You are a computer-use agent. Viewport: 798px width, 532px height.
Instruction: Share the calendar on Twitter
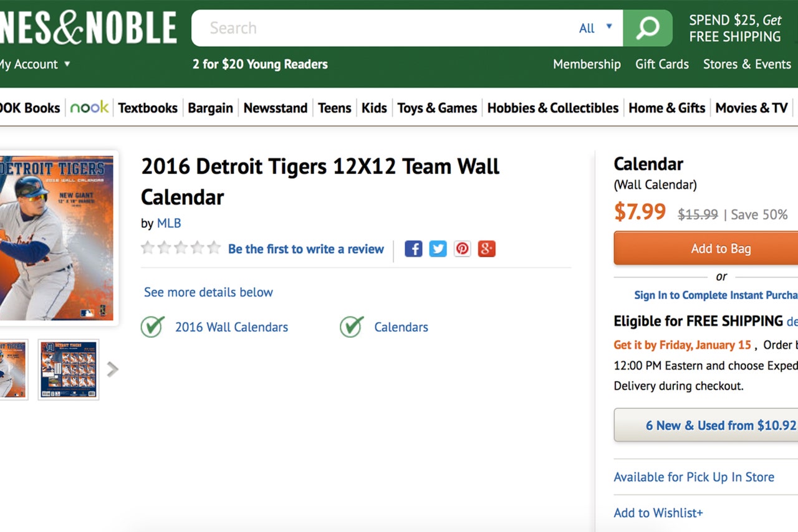point(438,249)
